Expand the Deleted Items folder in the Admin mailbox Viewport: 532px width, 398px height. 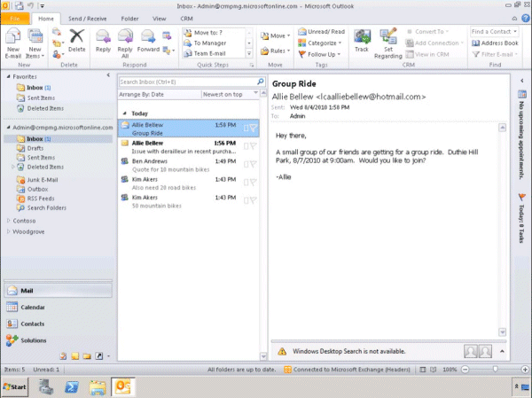[13, 167]
